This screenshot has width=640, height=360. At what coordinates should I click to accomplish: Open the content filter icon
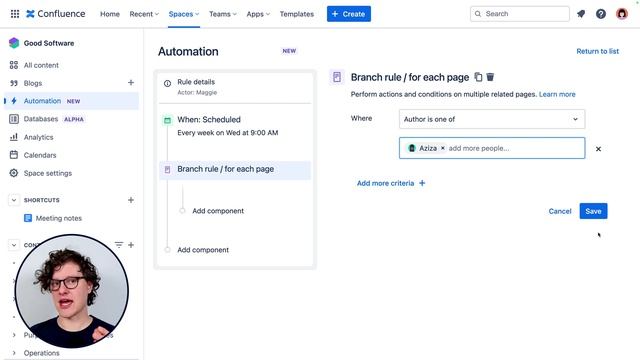click(x=119, y=244)
